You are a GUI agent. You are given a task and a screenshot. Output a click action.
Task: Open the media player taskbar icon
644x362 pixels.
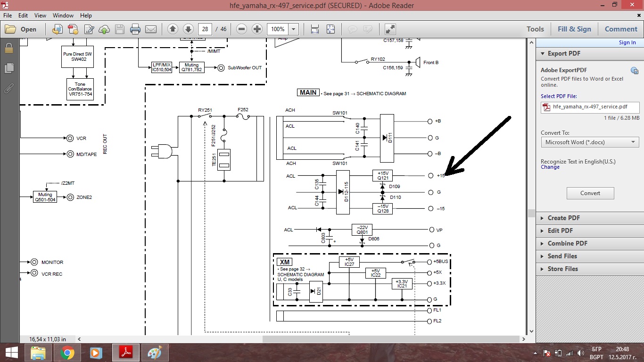click(96, 353)
